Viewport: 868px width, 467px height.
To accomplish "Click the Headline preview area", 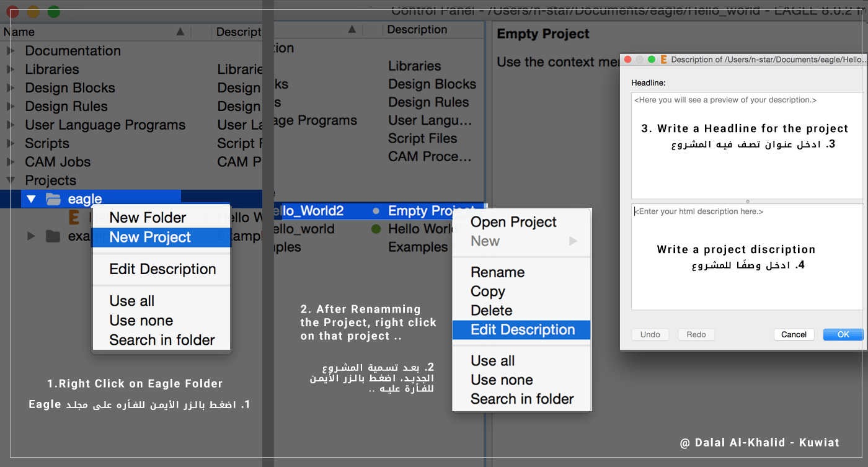I will (x=747, y=146).
